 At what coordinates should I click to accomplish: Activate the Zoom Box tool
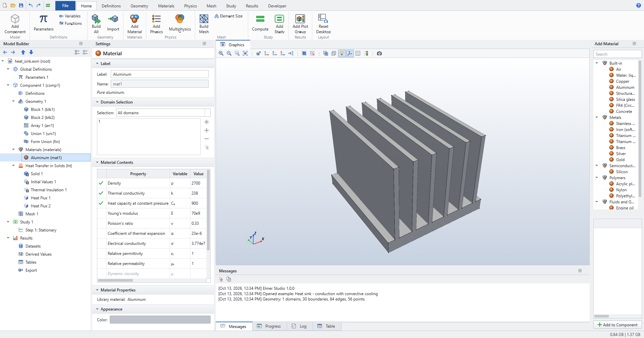237,53
